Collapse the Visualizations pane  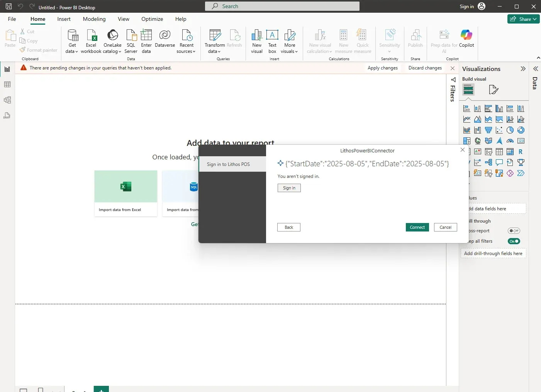pyautogui.click(x=523, y=69)
